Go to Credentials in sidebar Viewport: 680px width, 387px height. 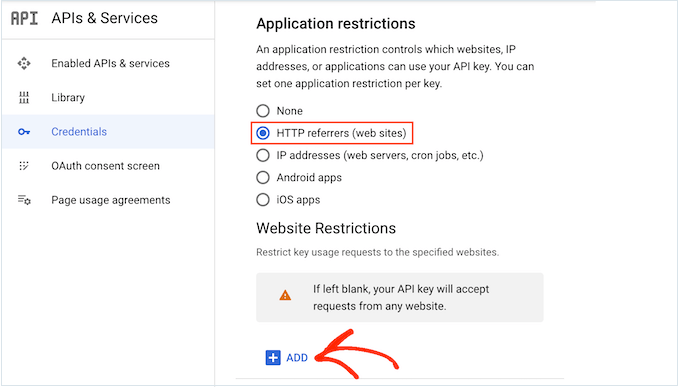point(108,132)
